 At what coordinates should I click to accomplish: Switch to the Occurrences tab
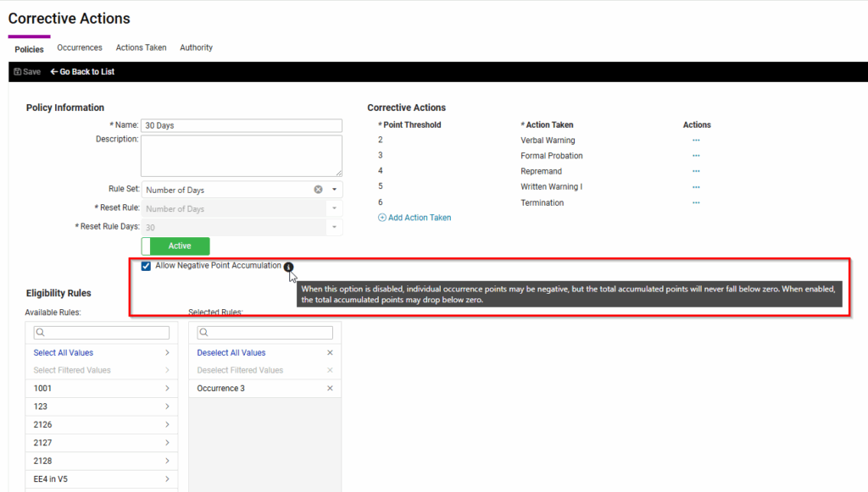(80, 48)
